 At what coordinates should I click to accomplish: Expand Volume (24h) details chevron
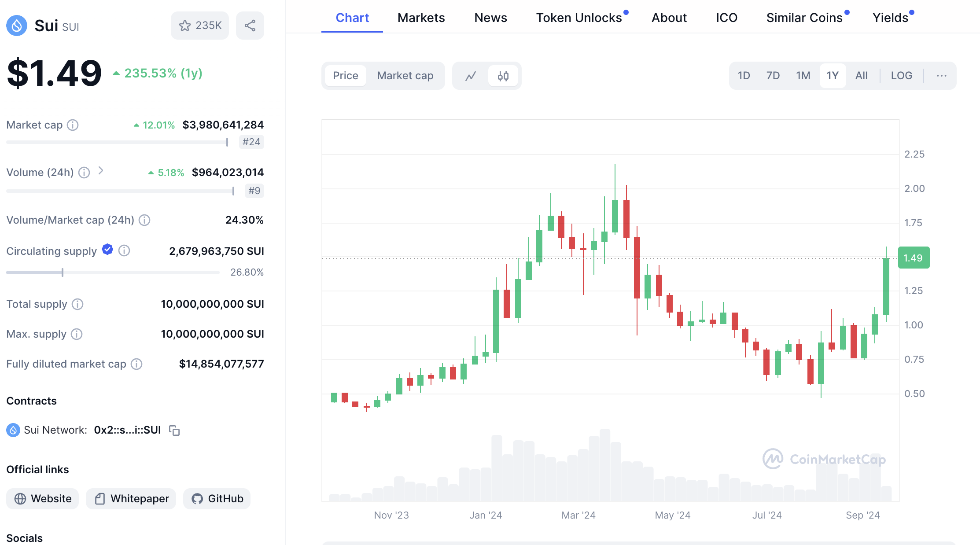point(100,171)
